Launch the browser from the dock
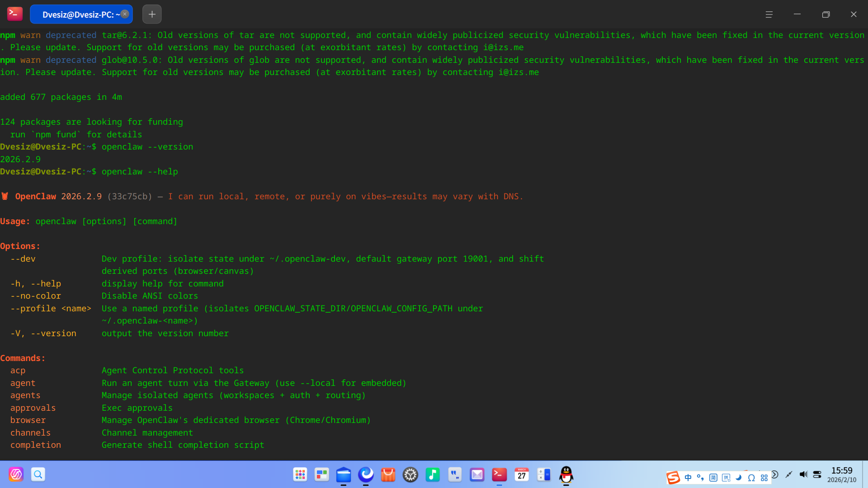 (366, 474)
